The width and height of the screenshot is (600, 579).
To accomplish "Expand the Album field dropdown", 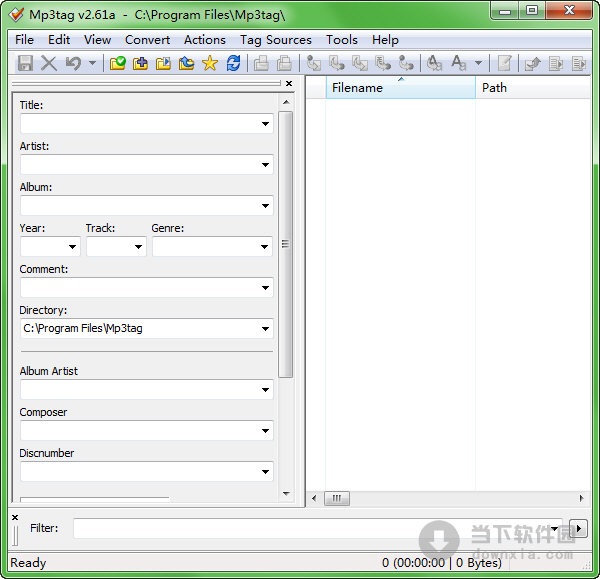I will coord(265,206).
